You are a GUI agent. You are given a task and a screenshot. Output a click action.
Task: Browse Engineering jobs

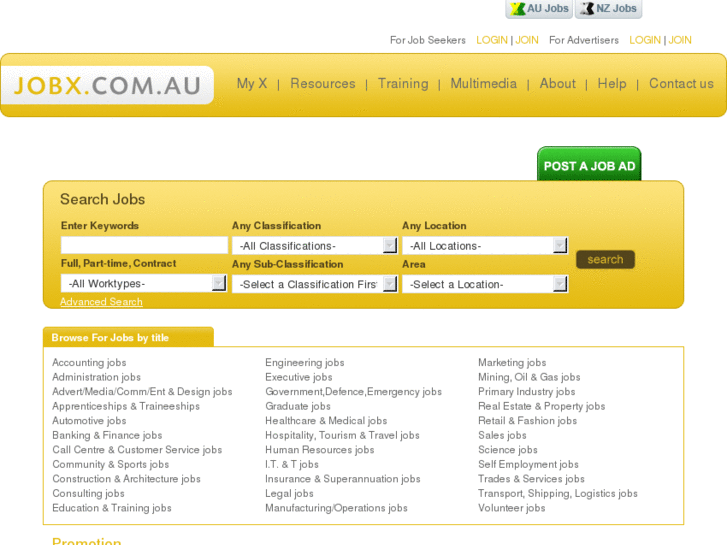click(x=305, y=363)
